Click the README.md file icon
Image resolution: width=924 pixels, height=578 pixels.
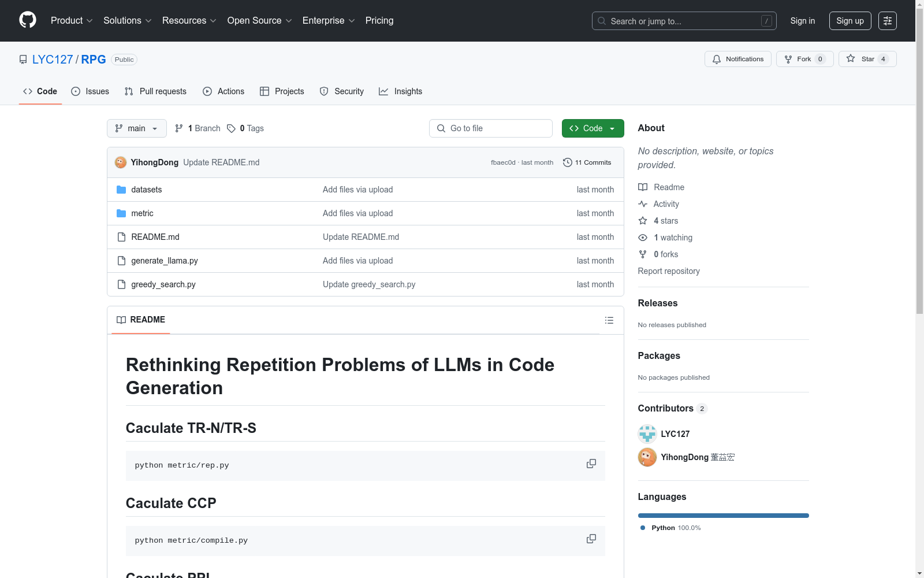[x=121, y=237]
